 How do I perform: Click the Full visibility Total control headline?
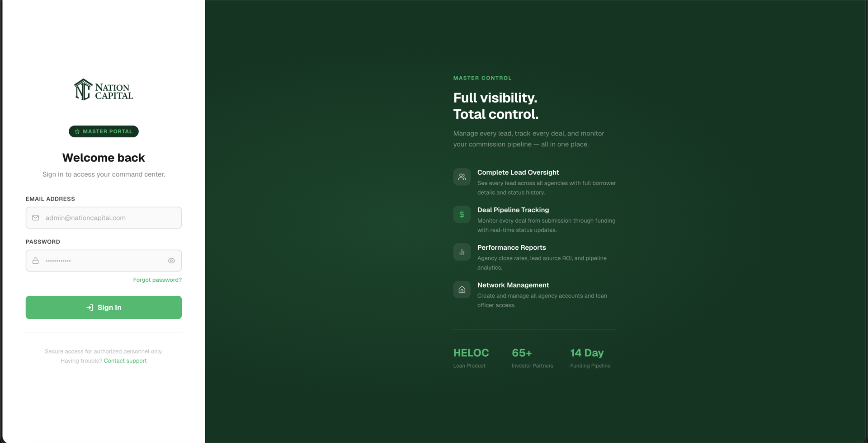495,106
